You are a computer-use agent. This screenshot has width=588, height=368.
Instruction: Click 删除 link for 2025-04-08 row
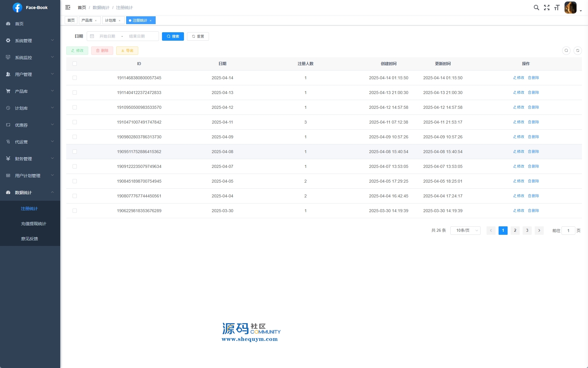pyautogui.click(x=534, y=152)
